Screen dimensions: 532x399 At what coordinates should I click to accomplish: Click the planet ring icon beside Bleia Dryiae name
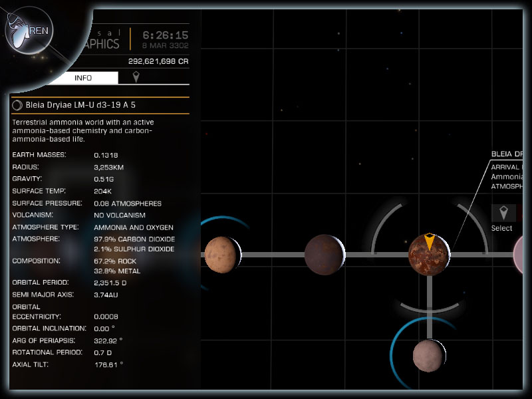[x=17, y=105]
